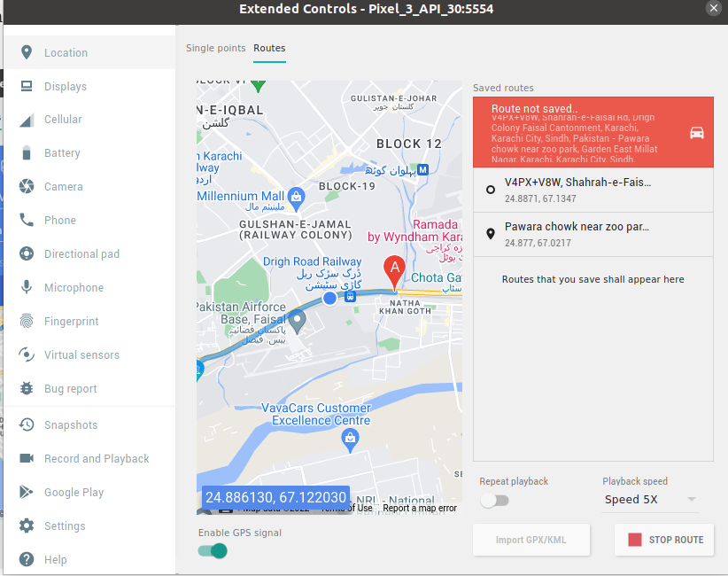
Task: Select the Directional pad icon
Action: click(x=27, y=253)
